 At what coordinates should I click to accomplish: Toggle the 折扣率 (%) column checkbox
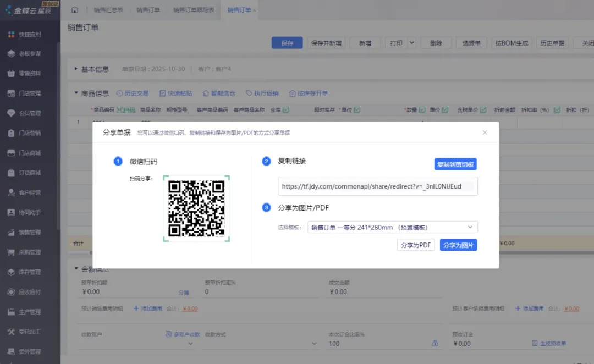click(x=557, y=110)
